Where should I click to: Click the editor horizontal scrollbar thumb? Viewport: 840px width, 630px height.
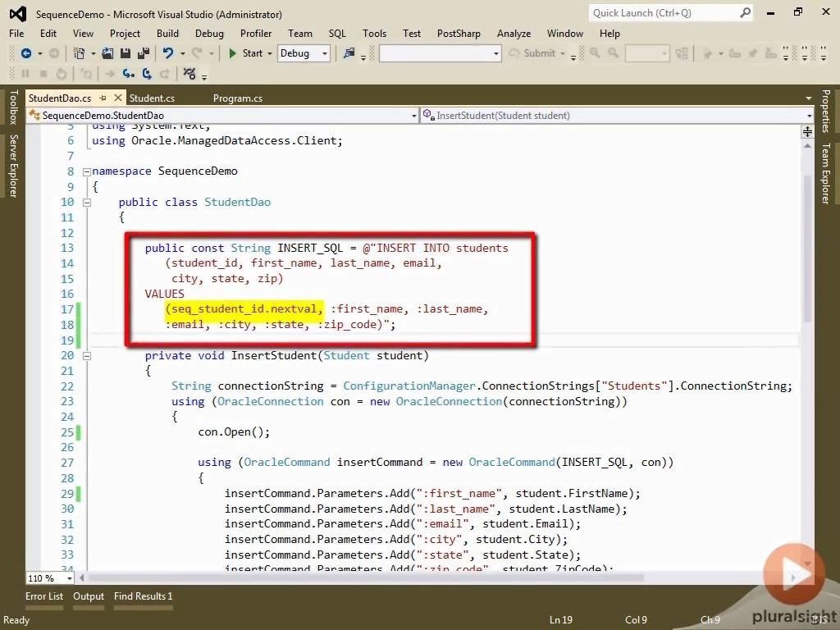pos(365,578)
